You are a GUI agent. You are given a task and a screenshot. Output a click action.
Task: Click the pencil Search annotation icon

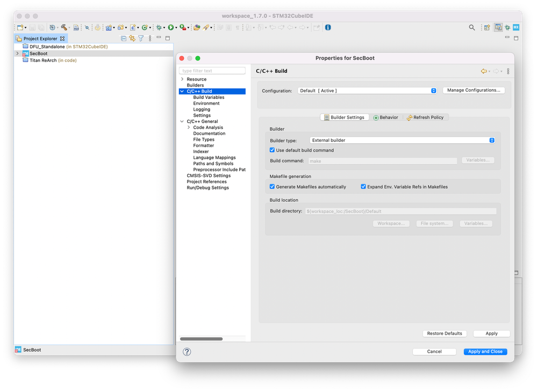(x=206, y=27)
